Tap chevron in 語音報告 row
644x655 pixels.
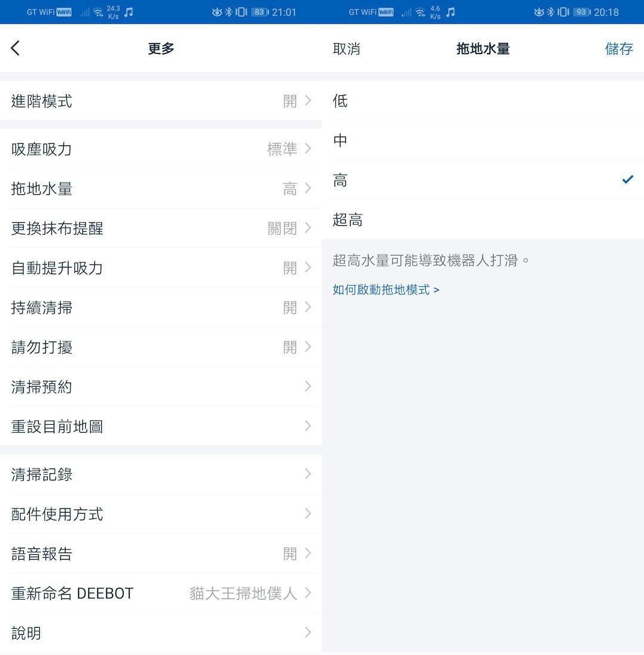pyautogui.click(x=308, y=554)
